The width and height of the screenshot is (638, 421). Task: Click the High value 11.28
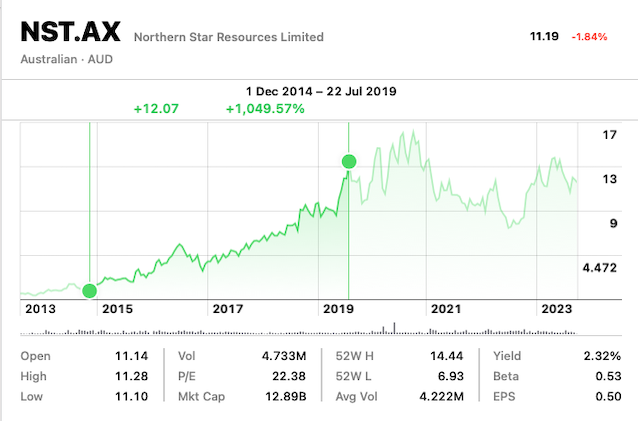[131, 376]
